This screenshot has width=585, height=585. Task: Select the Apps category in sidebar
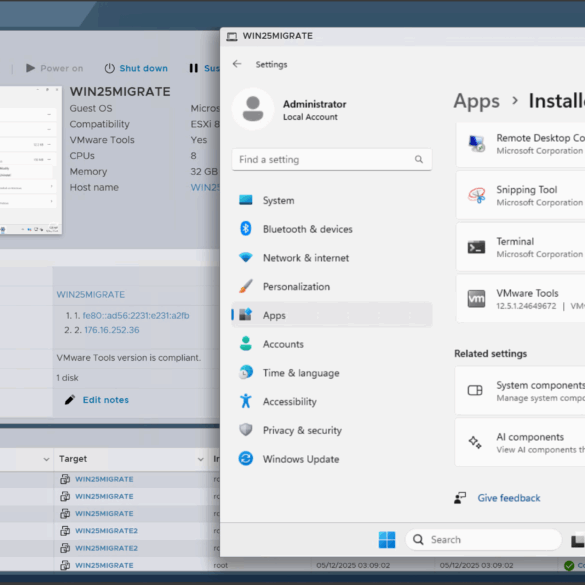pyautogui.click(x=332, y=315)
